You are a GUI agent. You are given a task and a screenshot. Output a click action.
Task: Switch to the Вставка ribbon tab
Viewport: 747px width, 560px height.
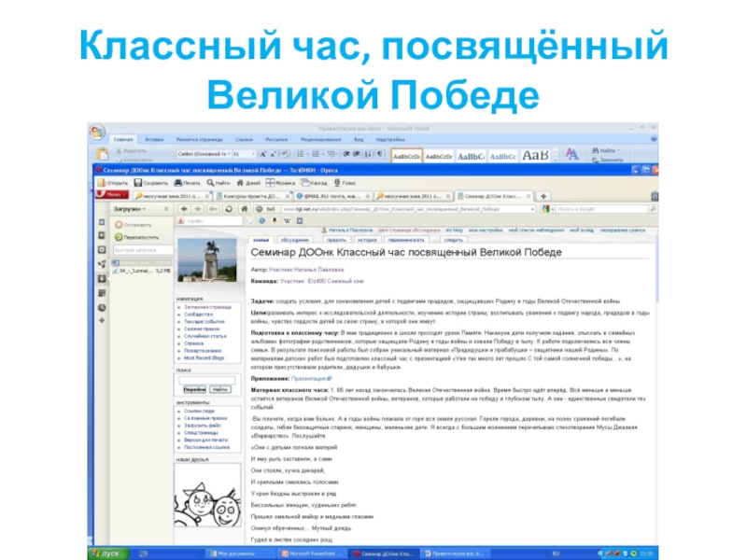tap(154, 139)
